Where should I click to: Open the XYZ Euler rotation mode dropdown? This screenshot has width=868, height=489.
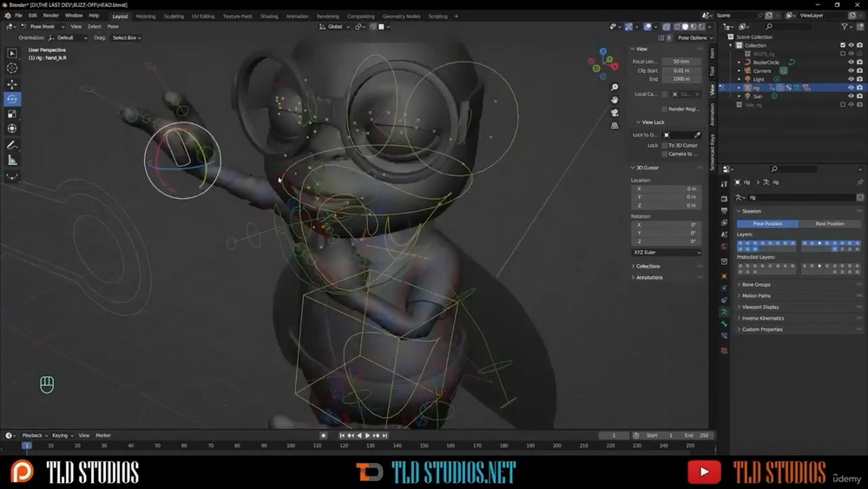click(x=667, y=253)
